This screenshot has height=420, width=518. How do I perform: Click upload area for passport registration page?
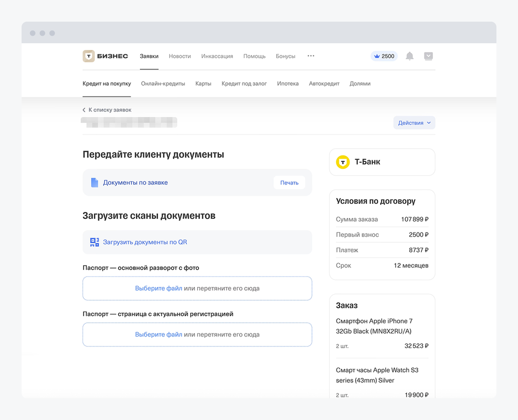coord(197,335)
